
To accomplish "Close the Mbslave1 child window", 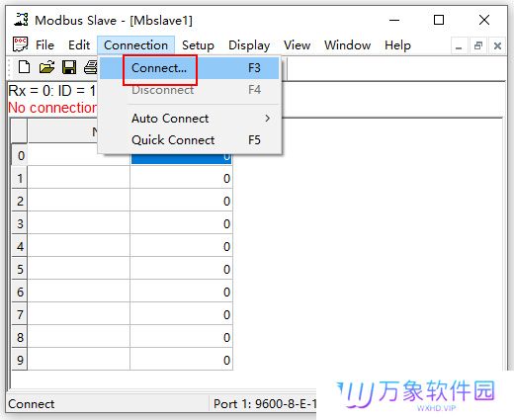I will [497, 45].
